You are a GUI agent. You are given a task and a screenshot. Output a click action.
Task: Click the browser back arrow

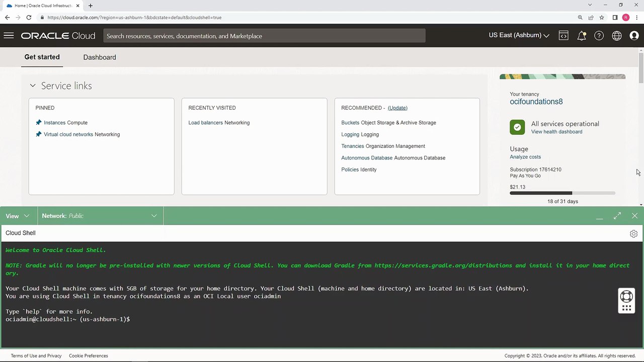(x=7, y=17)
